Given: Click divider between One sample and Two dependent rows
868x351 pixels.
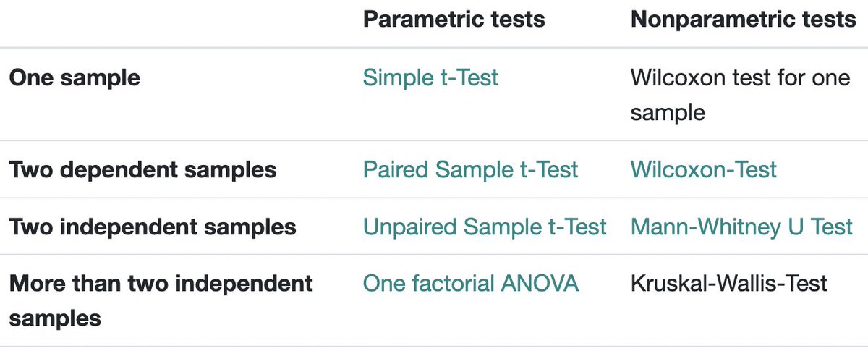Looking at the screenshot, I should coord(434,141).
